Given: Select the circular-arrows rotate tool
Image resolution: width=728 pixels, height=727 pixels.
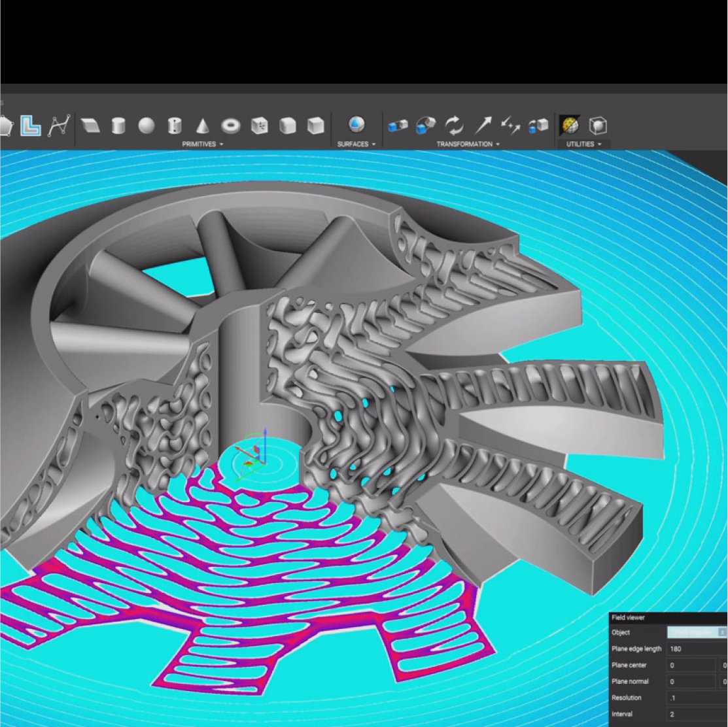Looking at the screenshot, I should [x=454, y=126].
